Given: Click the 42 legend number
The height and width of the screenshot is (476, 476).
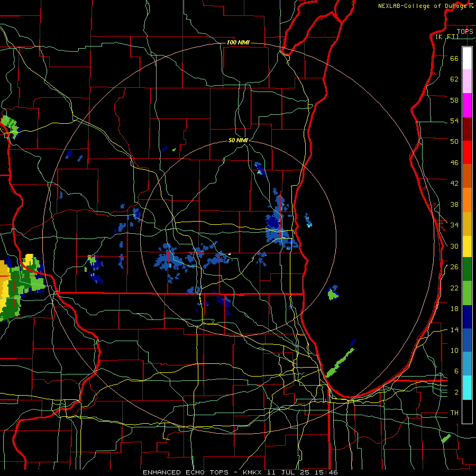Looking at the screenshot, I should [454, 183].
